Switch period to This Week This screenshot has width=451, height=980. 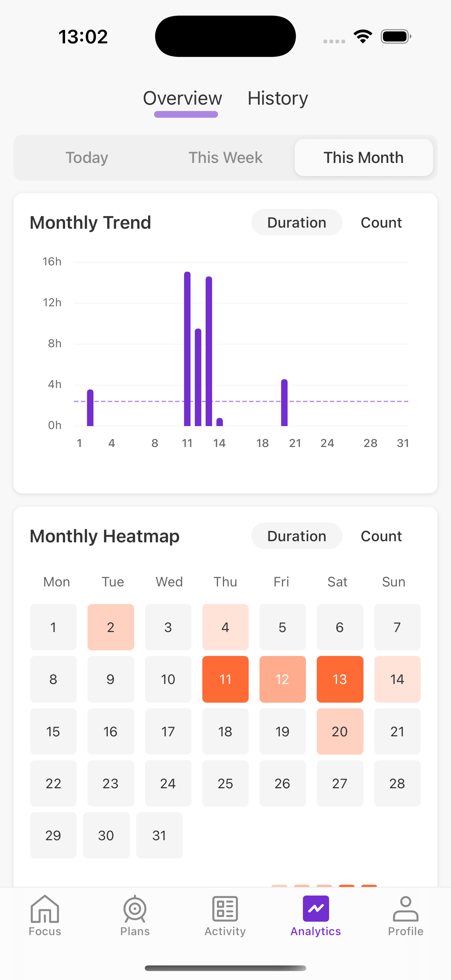tap(225, 157)
